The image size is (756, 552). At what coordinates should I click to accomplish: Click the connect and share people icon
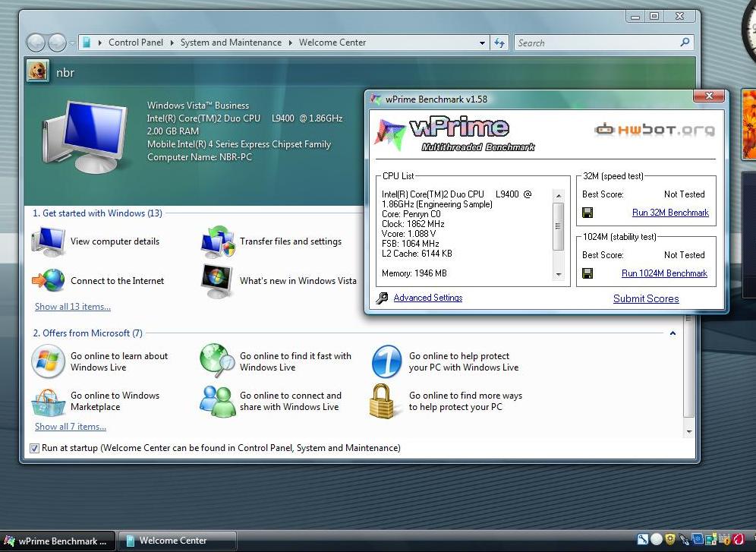click(x=217, y=401)
